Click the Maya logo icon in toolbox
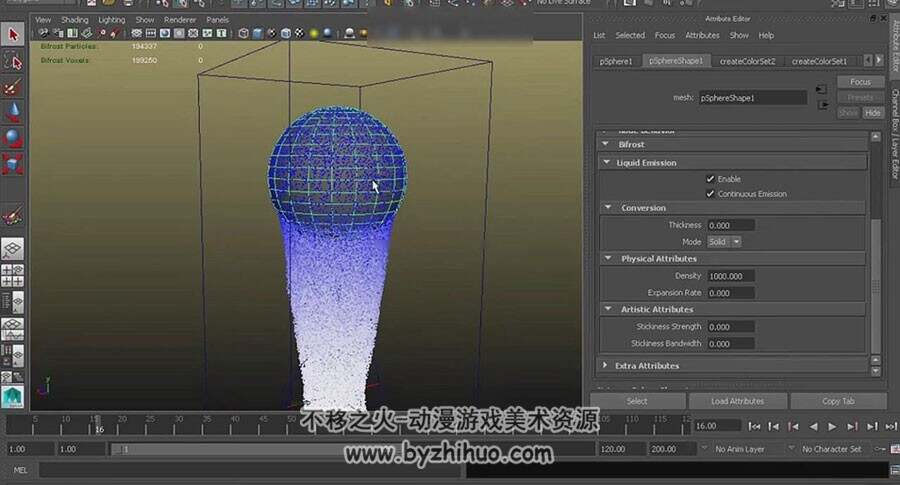This screenshot has width=900, height=485. pyautogui.click(x=13, y=397)
